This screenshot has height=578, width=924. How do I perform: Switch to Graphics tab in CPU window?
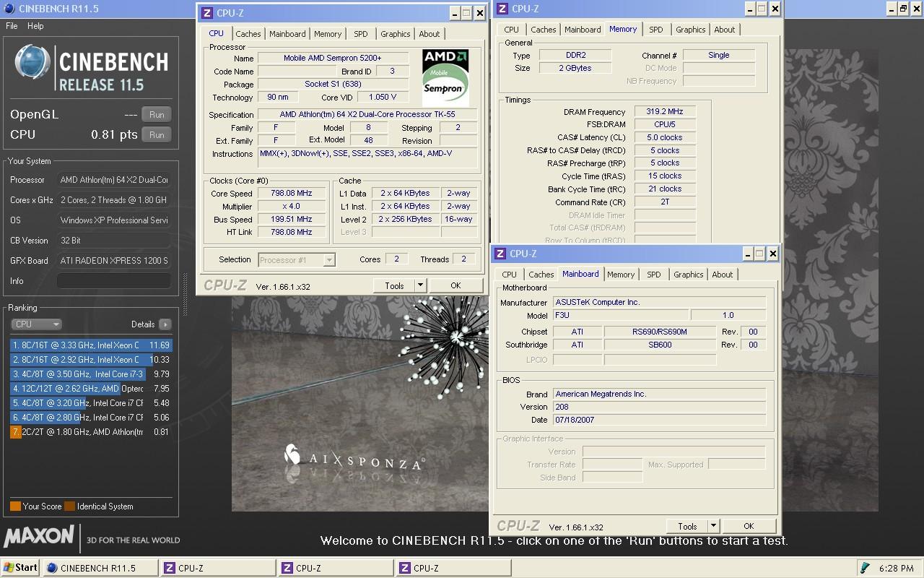click(x=396, y=34)
